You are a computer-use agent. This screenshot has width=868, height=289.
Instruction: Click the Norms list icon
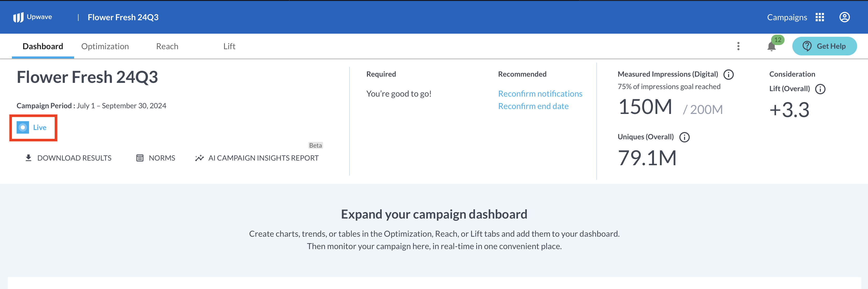tap(139, 158)
